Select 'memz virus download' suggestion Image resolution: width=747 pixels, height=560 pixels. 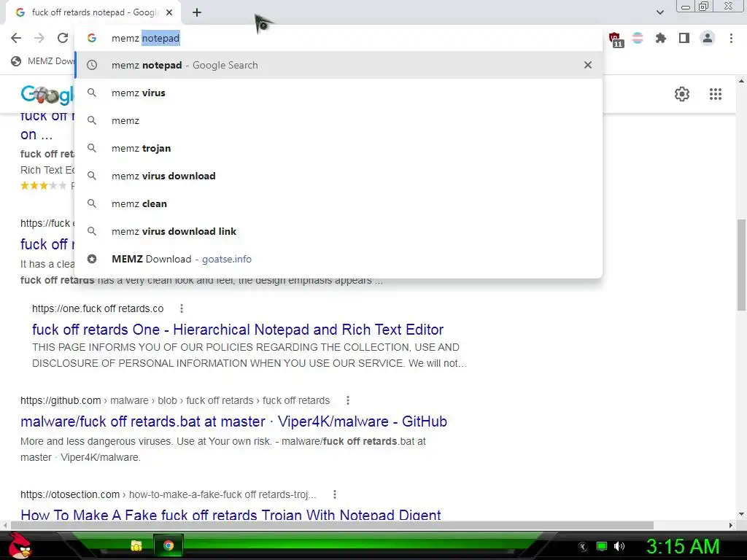[338, 176]
